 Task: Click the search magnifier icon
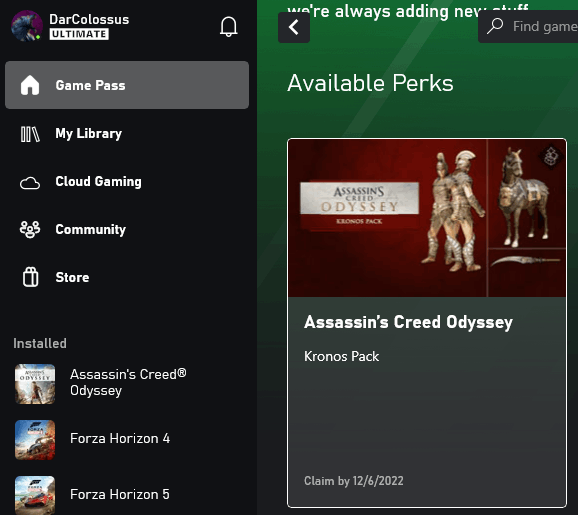pos(495,26)
